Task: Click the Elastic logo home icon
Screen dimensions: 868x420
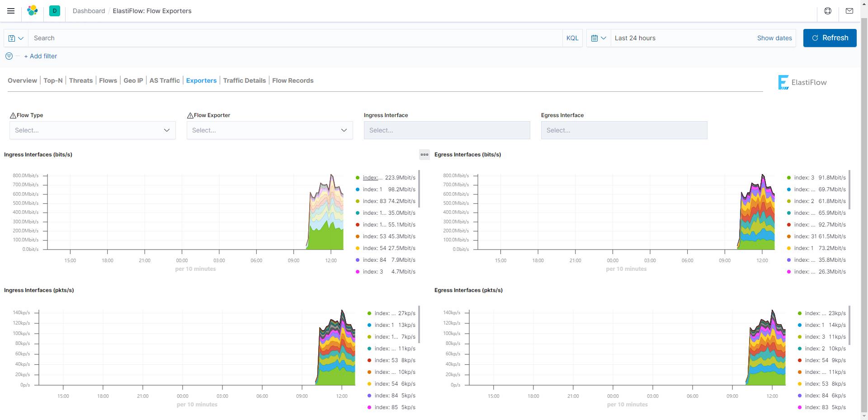Action: [33, 11]
